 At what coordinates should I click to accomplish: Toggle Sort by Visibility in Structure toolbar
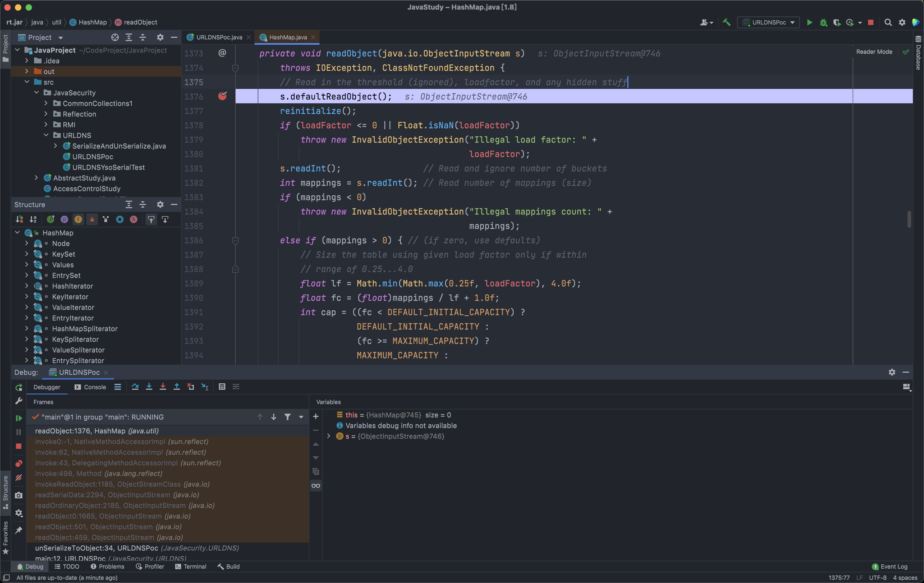click(19, 219)
